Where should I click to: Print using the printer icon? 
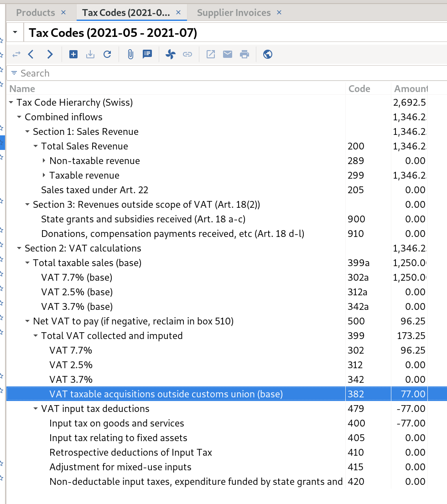[x=244, y=54]
